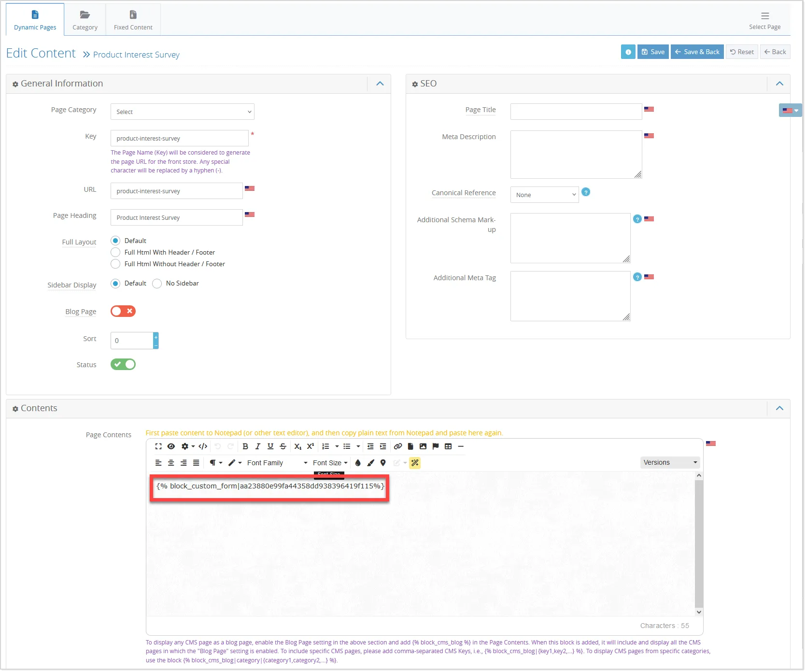Open the Font Family dropdown
Image resolution: width=806 pixels, height=672 pixels.
tap(277, 463)
